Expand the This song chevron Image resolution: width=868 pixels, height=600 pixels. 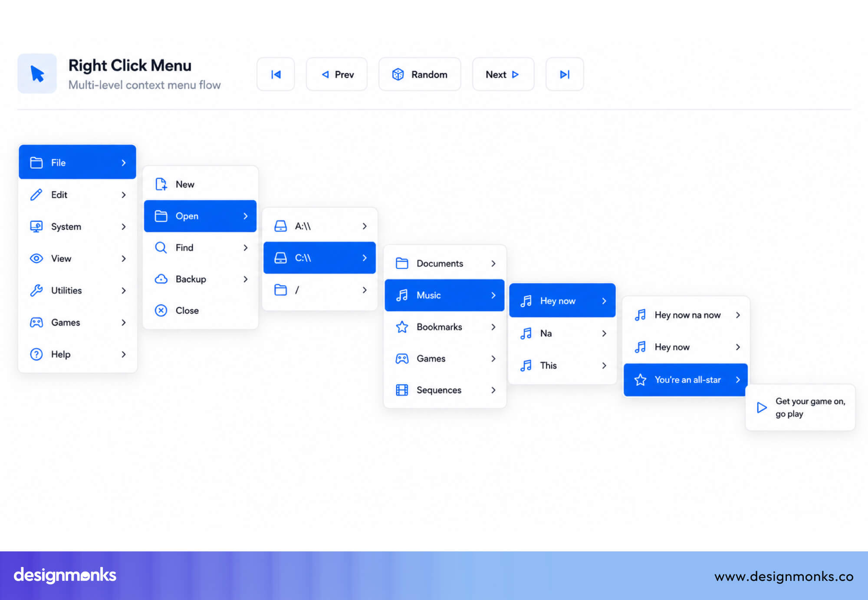604,366
